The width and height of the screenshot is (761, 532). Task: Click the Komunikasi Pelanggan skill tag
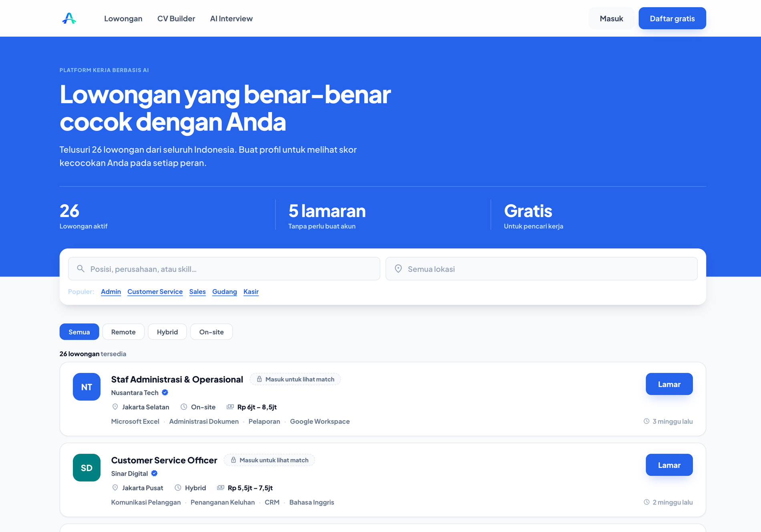click(x=146, y=502)
